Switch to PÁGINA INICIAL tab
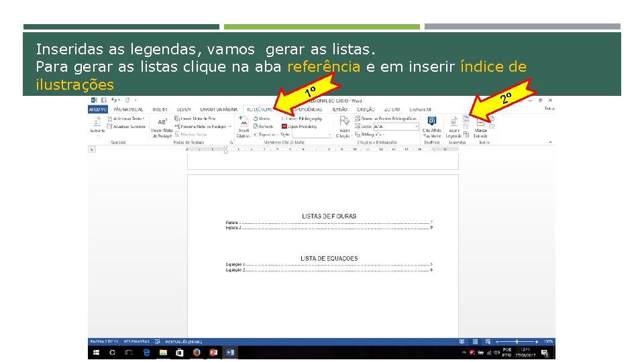The height and width of the screenshot is (362, 644). point(128,109)
